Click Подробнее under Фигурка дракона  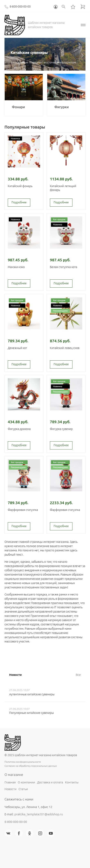coord(19,445)
